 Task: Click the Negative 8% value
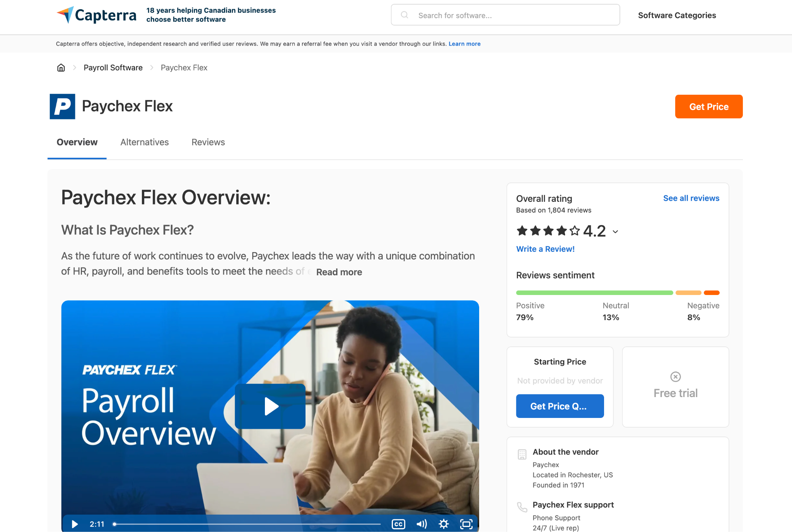pos(694,317)
